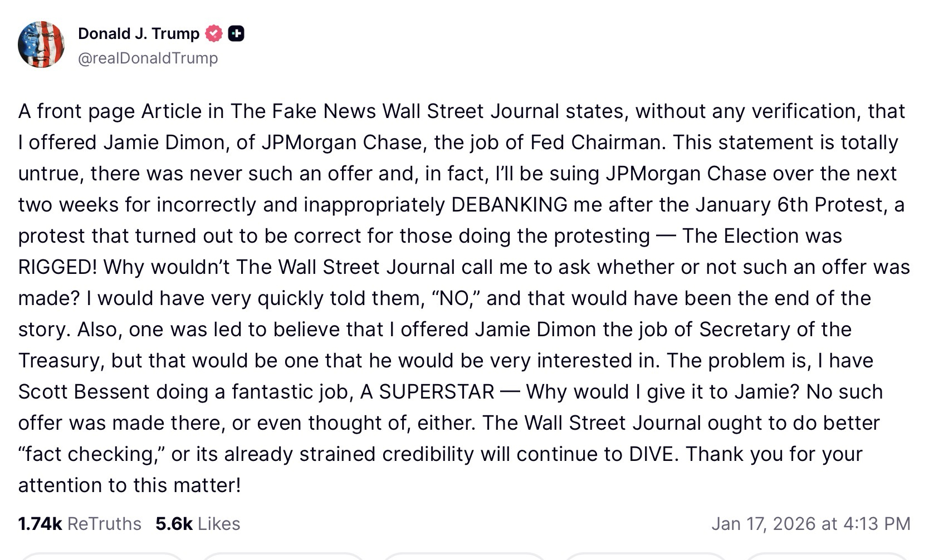Image resolution: width=929 pixels, height=560 pixels.
Task: Click the middle action pill at bottom
Action: click(x=464, y=556)
